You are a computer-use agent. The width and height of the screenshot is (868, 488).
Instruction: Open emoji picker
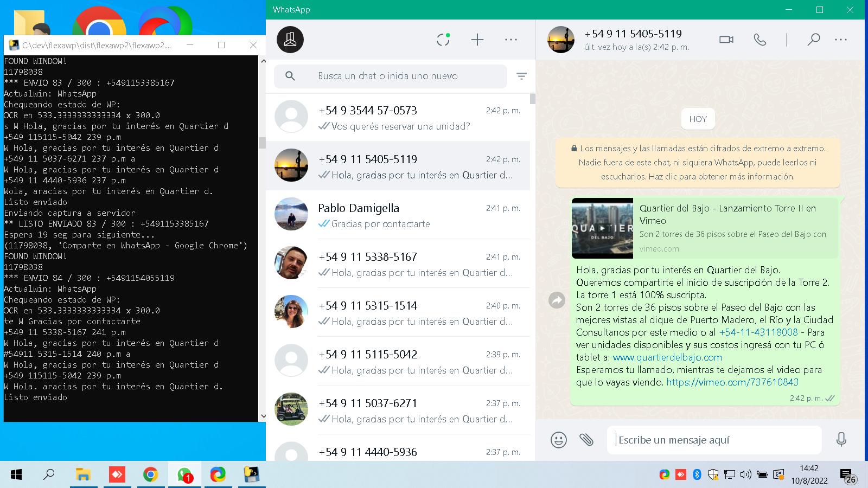[x=558, y=440]
